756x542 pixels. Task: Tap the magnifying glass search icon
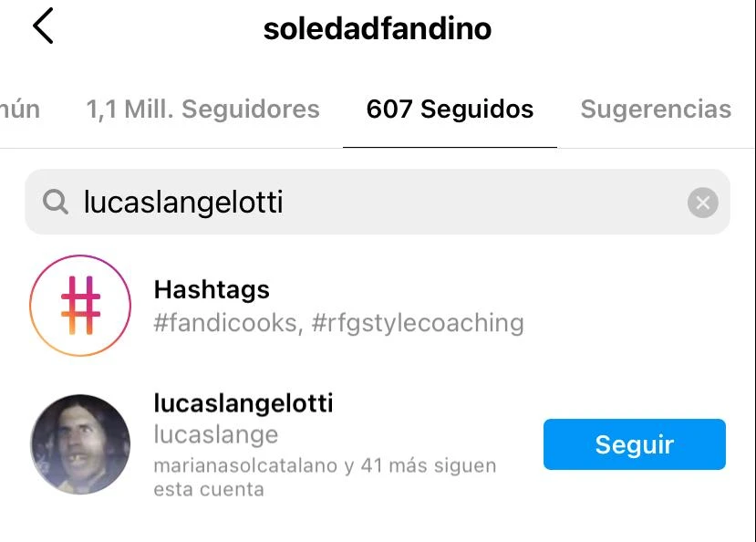[x=55, y=202]
